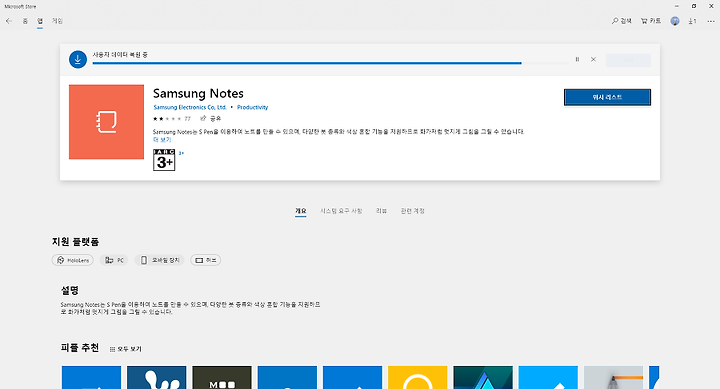Open the 관련 계정 tab
Image resolution: width=720 pixels, height=389 pixels.
pyautogui.click(x=412, y=211)
